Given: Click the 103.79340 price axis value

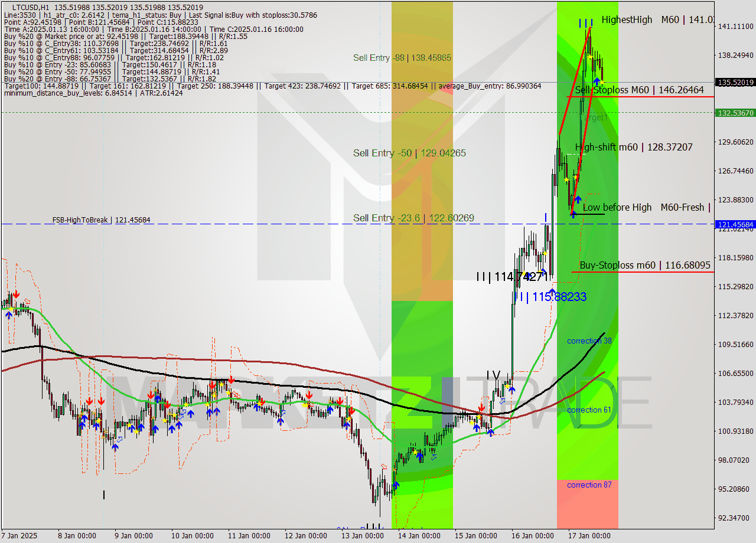Looking at the screenshot, I should 735,402.
